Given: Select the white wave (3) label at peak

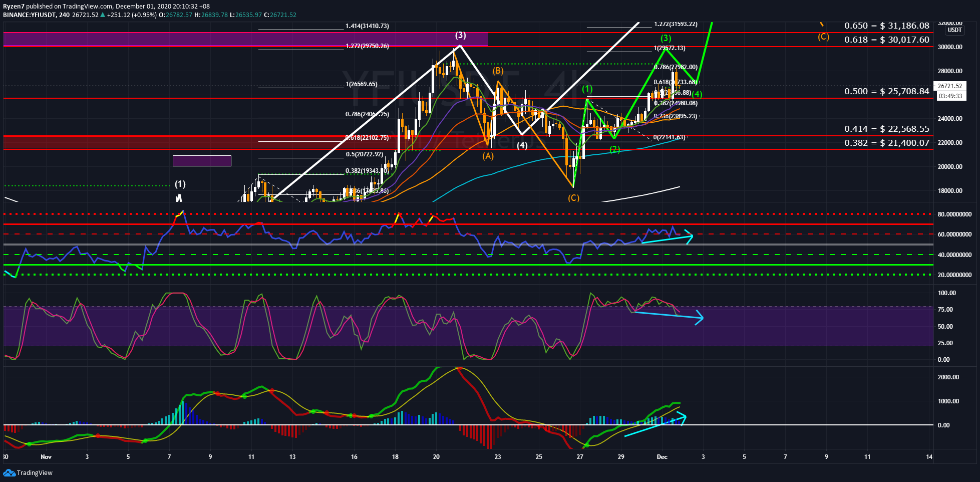Looking at the screenshot, I should tap(461, 35).
